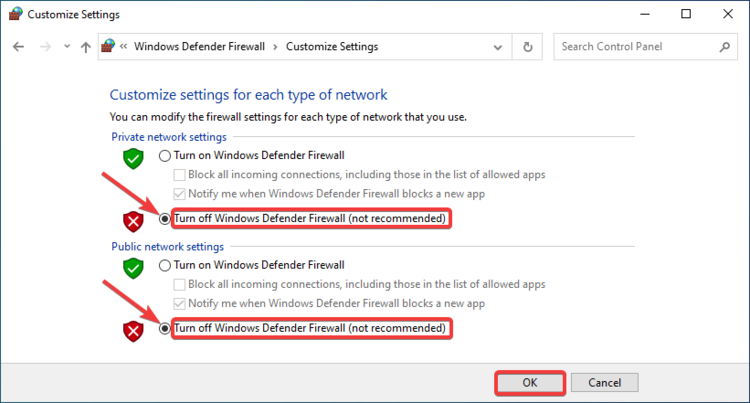Expand the address bar history dropdown
The width and height of the screenshot is (750, 403).
pyautogui.click(x=497, y=47)
